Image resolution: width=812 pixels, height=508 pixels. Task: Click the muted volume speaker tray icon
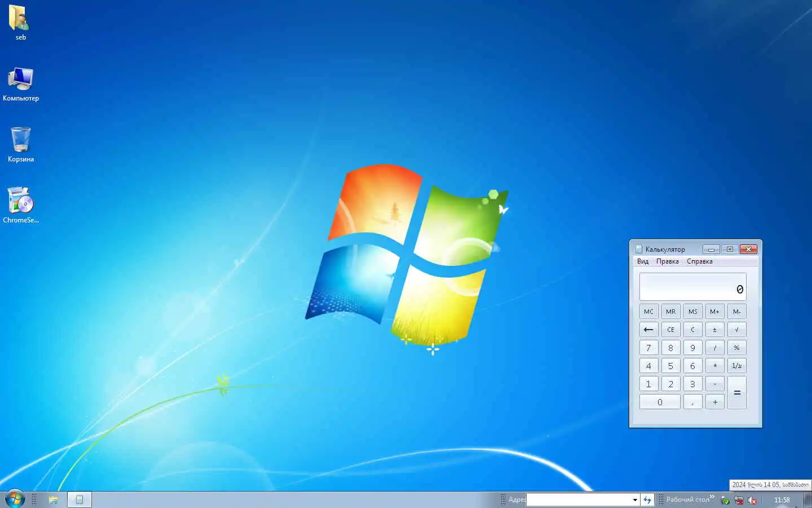click(x=752, y=500)
